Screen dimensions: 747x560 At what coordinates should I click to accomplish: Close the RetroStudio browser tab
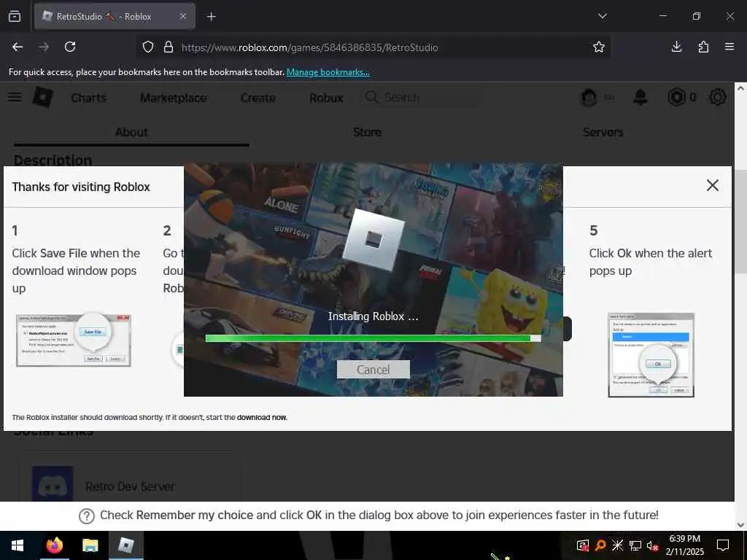coord(183,16)
